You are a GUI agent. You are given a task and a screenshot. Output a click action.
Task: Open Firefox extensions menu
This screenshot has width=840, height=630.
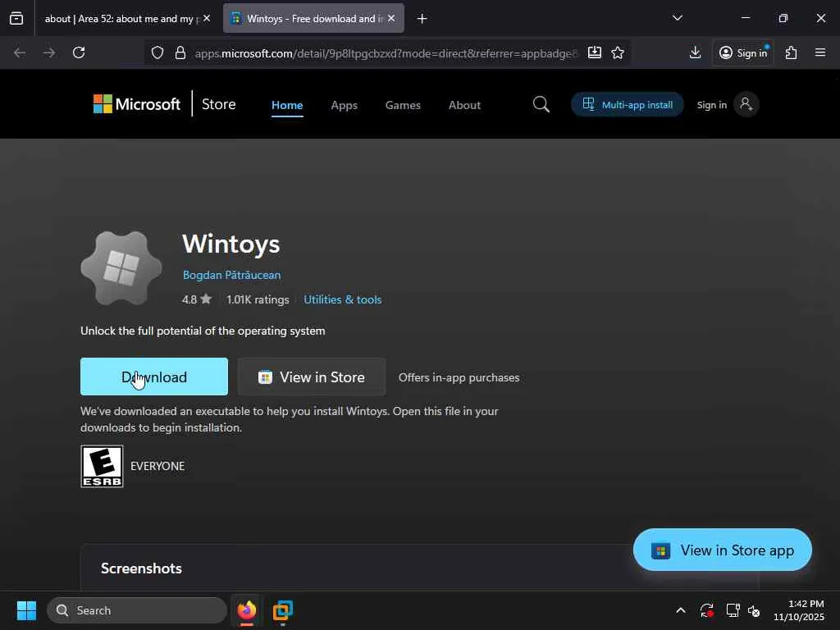pyautogui.click(x=792, y=52)
